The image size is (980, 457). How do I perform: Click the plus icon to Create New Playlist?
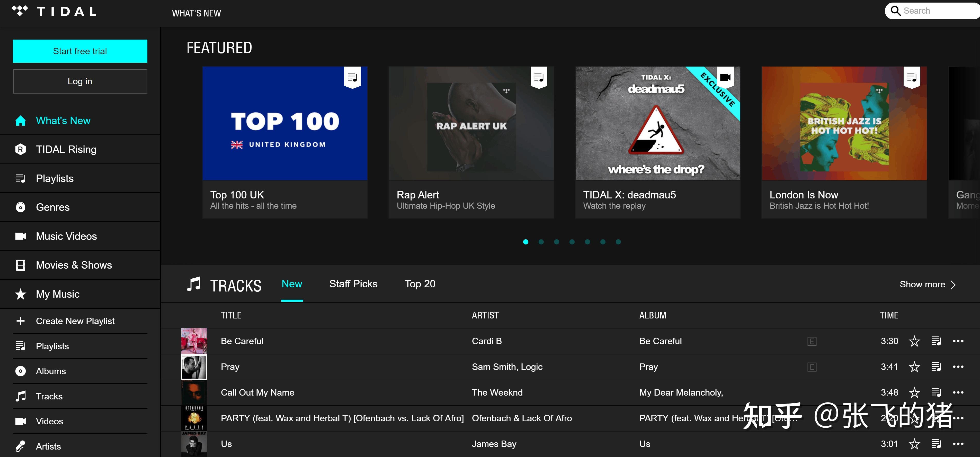[x=20, y=321]
